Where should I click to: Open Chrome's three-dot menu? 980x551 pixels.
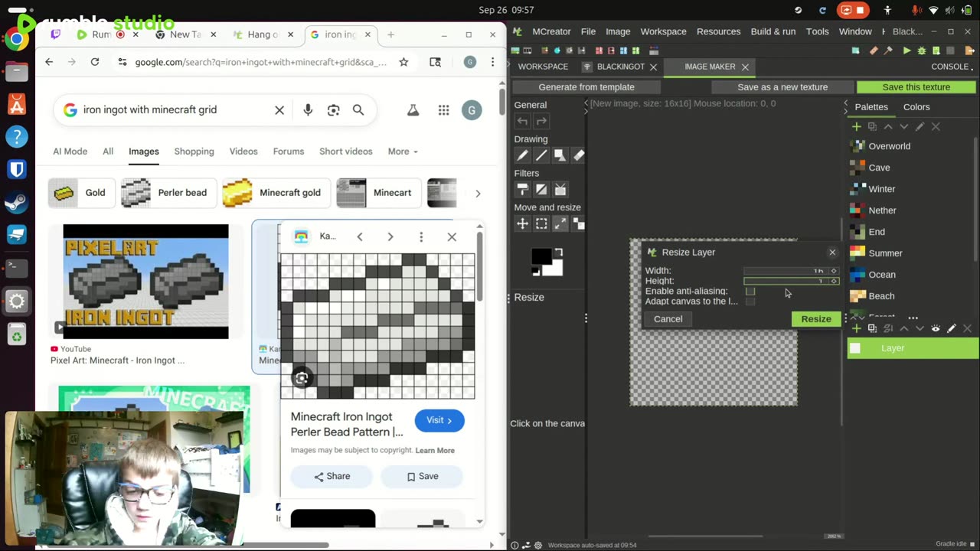coord(492,62)
